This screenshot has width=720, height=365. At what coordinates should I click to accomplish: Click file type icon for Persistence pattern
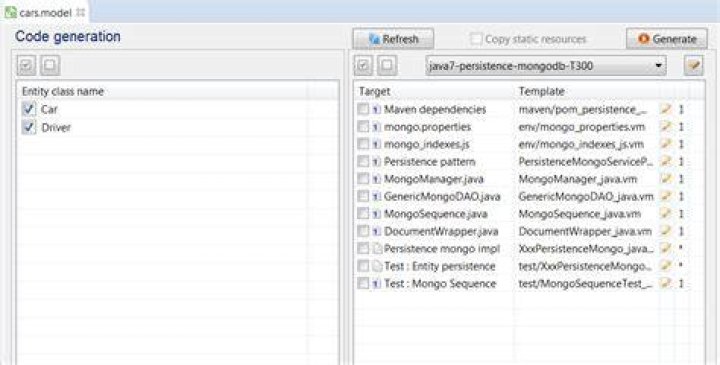click(377, 162)
